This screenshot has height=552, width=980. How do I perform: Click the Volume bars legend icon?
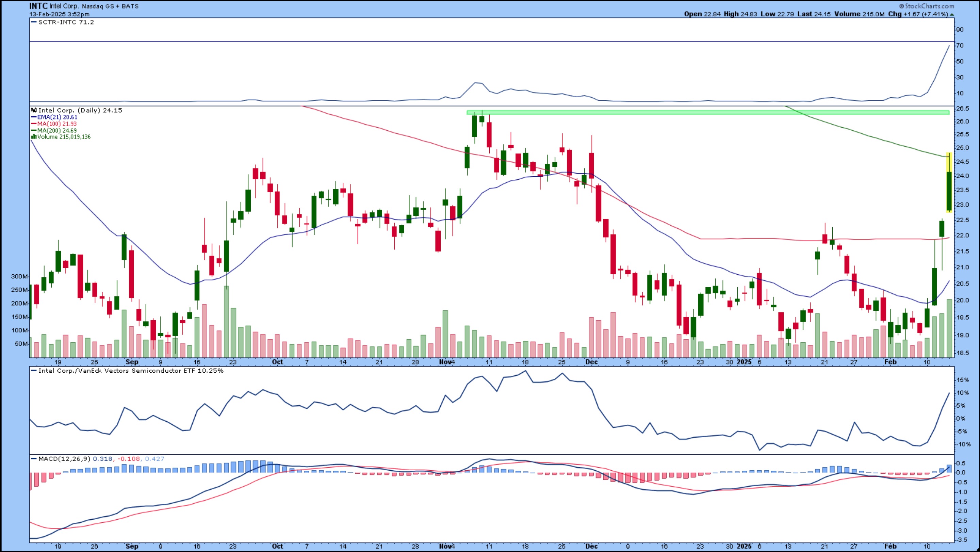[x=34, y=137]
